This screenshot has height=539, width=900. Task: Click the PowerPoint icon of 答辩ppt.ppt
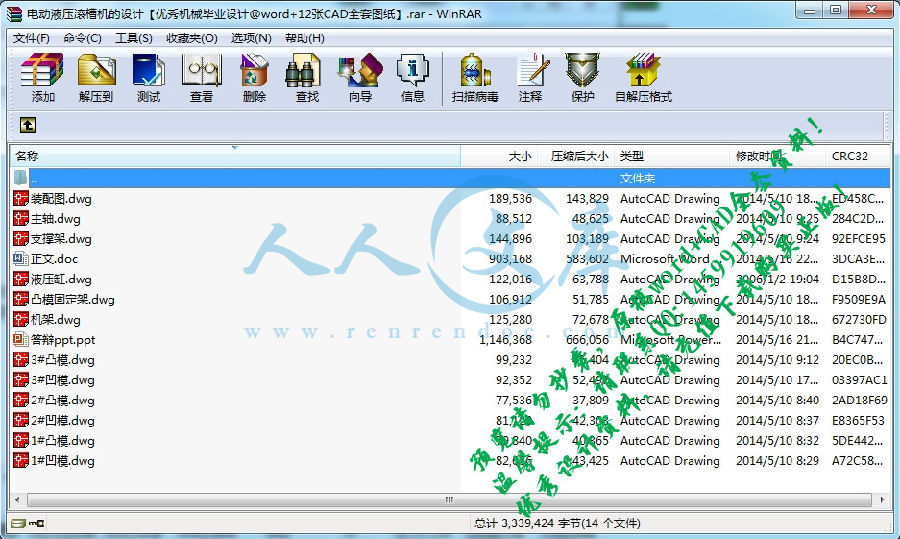pyautogui.click(x=21, y=340)
